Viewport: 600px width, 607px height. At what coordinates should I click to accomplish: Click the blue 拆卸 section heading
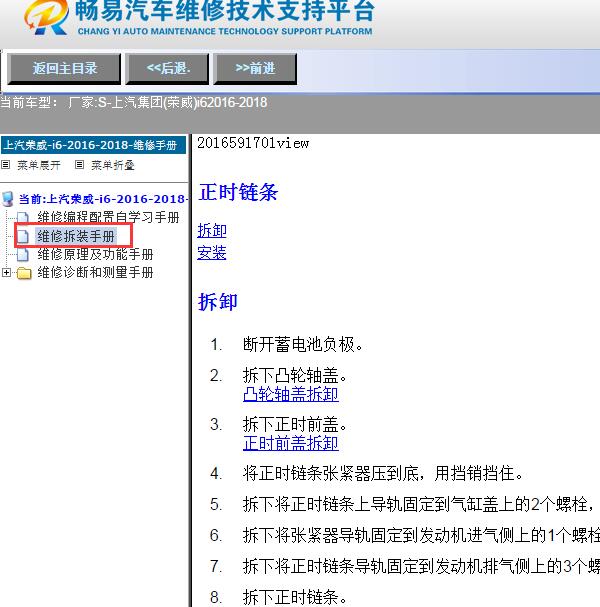(x=218, y=302)
